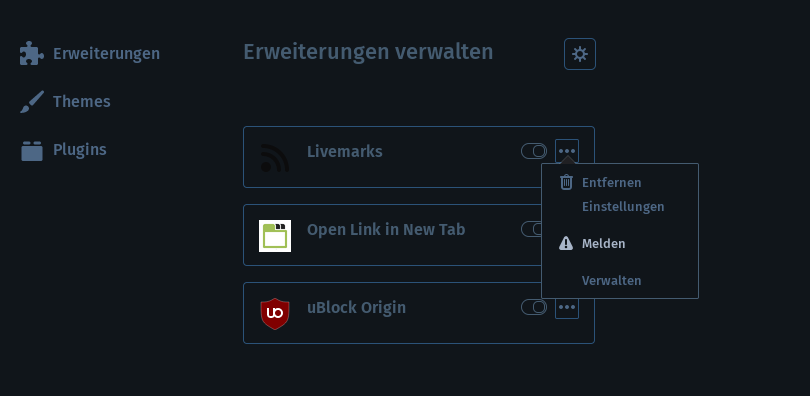Open the gear tools menu for add-ons
Screen dimensions: 810x396
580,54
